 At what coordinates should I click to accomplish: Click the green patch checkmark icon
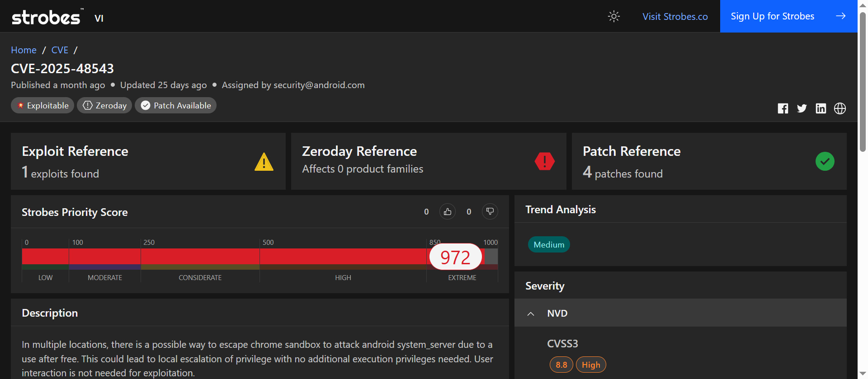(825, 161)
